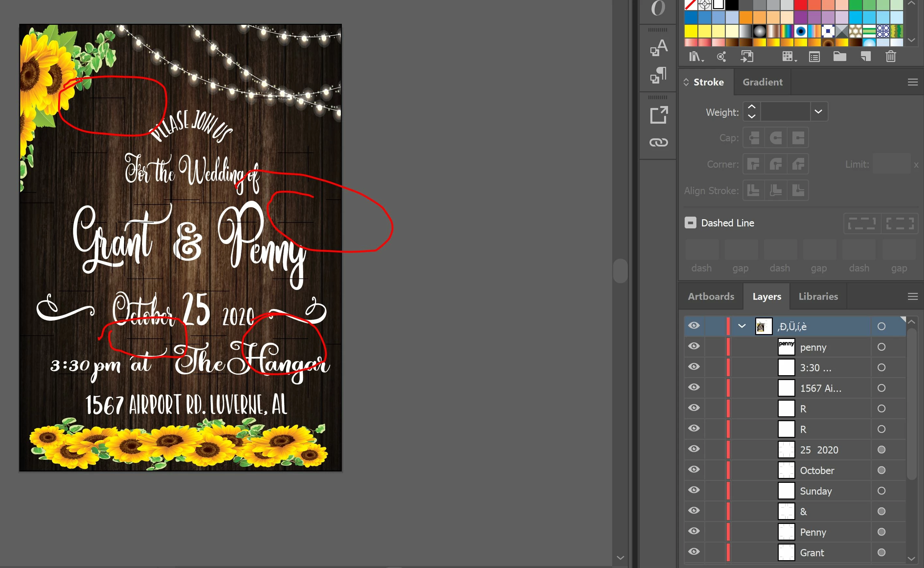Select the Grant sublayer
The height and width of the screenshot is (568, 924).
[x=812, y=553]
